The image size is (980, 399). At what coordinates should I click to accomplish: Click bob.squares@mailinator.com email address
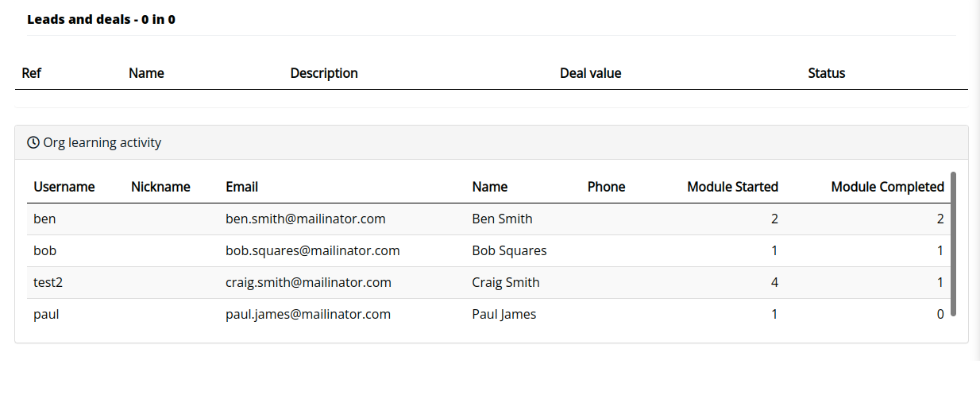point(313,250)
